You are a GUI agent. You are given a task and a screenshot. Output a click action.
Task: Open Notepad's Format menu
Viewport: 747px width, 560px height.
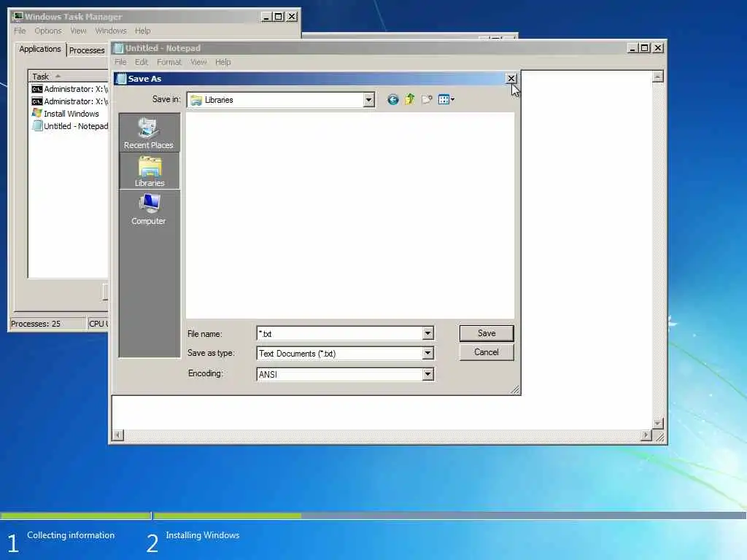(x=169, y=62)
